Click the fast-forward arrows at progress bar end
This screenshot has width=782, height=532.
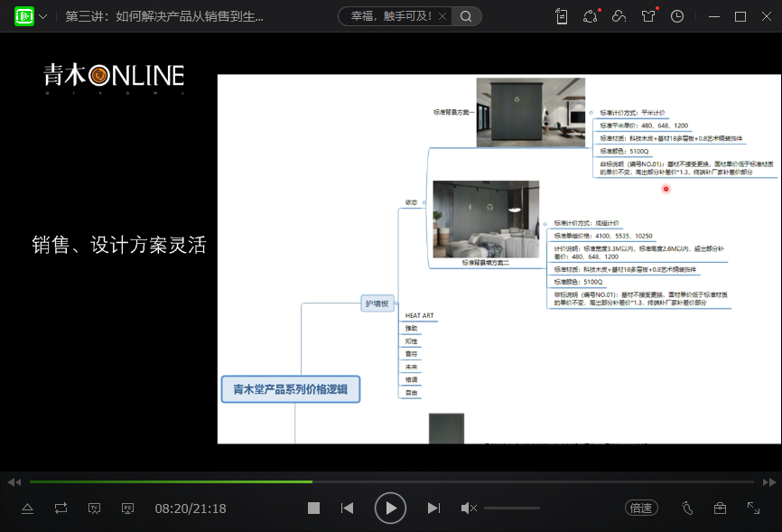coord(769,482)
